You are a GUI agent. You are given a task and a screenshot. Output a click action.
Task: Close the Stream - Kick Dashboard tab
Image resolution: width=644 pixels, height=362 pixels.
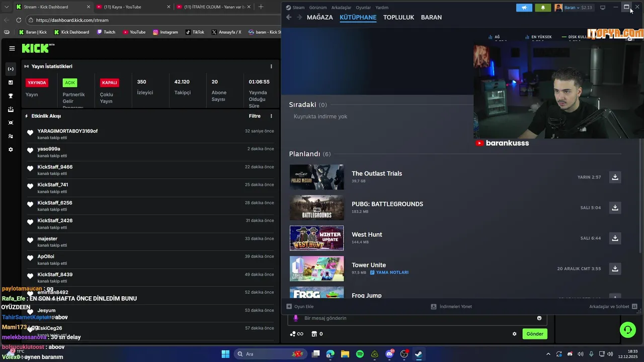(89, 7)
